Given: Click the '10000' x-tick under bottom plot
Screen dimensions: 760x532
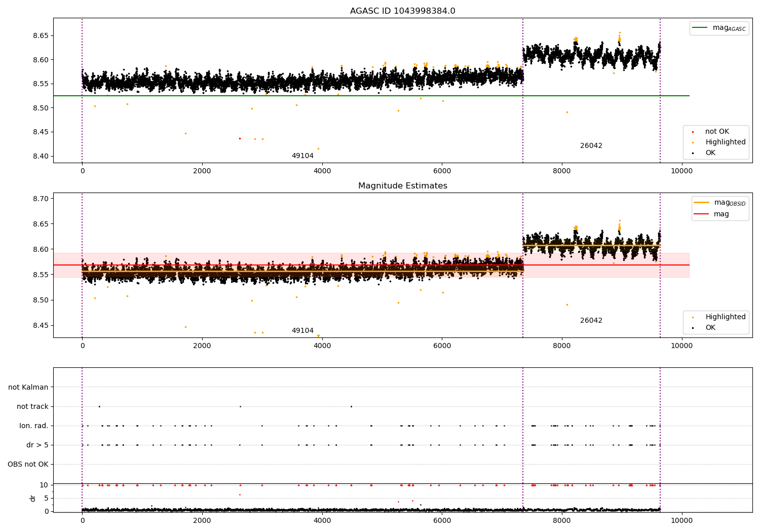Looking at the screenshot, I should [x=681, y=520].
